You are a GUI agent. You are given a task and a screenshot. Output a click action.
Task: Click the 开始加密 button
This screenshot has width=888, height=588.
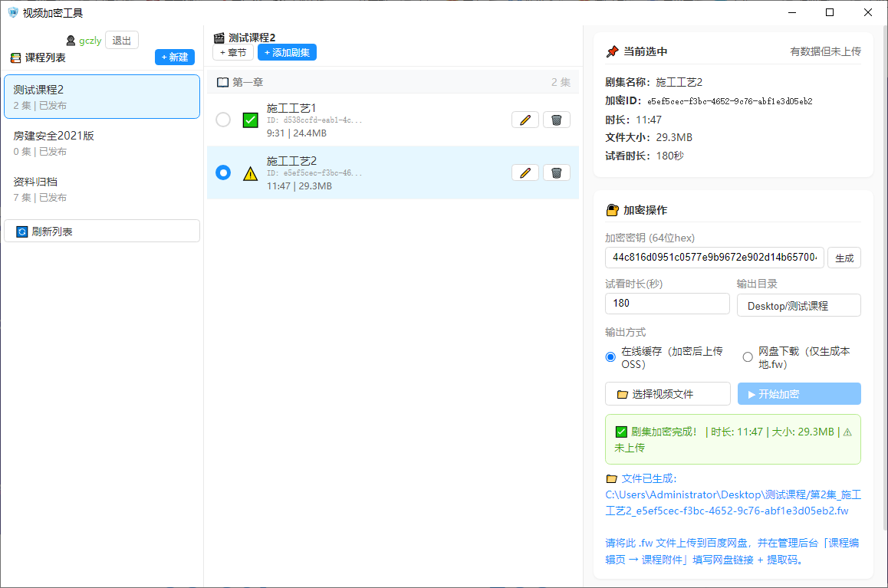coord(799,394)
